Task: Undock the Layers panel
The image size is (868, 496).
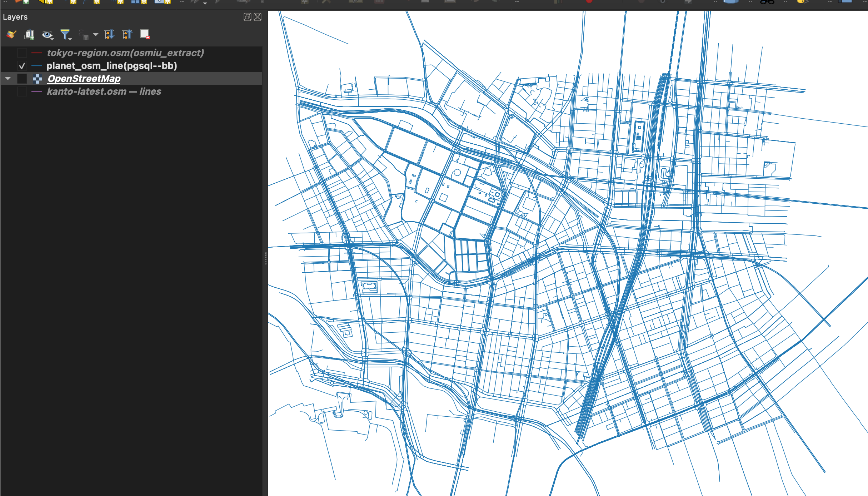Action: 247,16
